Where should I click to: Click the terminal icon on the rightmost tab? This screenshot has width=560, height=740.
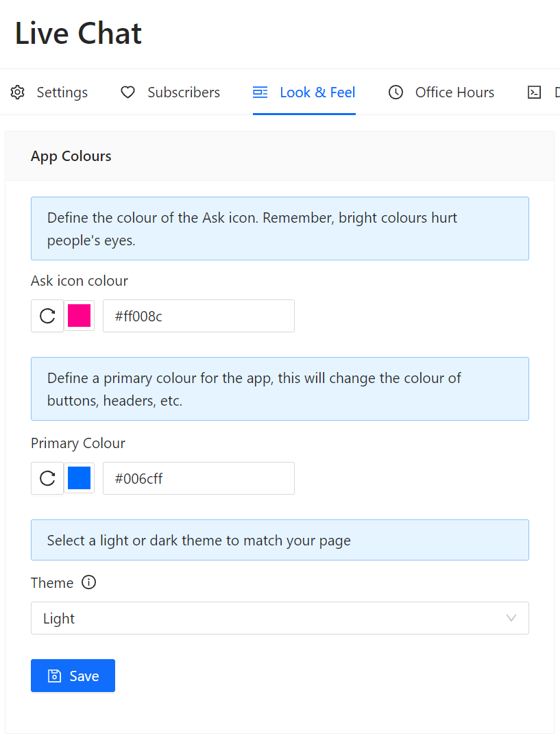click(x=534, y=92)
